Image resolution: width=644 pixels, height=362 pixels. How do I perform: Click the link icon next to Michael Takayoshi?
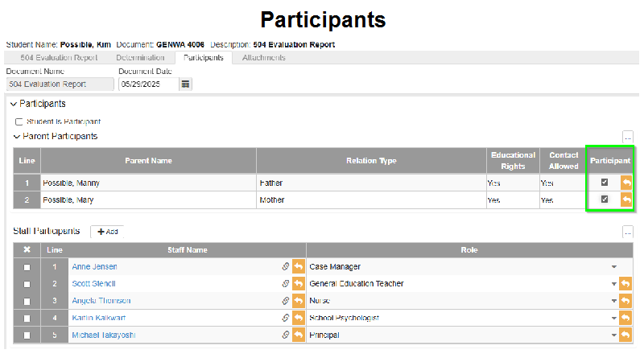click(x=286, y=335)
